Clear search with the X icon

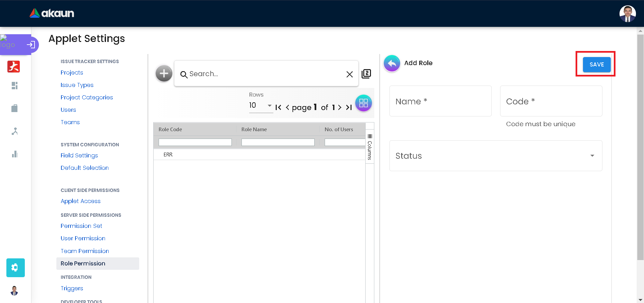(350, 74)
